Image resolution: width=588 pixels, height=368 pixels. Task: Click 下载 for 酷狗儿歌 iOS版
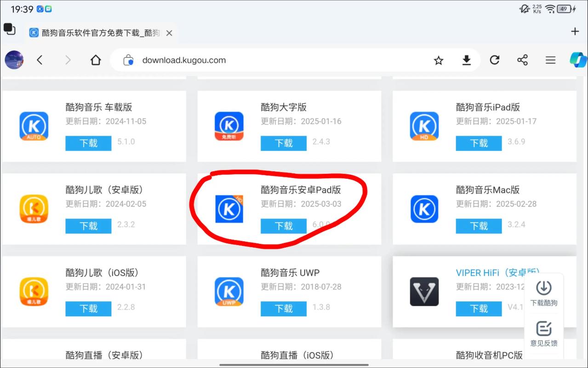click(x=88, y=309)
